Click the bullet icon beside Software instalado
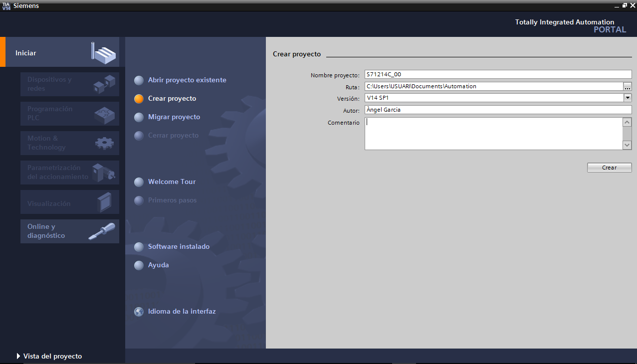Screen dimensions: 637x364 tap(139, 247)
